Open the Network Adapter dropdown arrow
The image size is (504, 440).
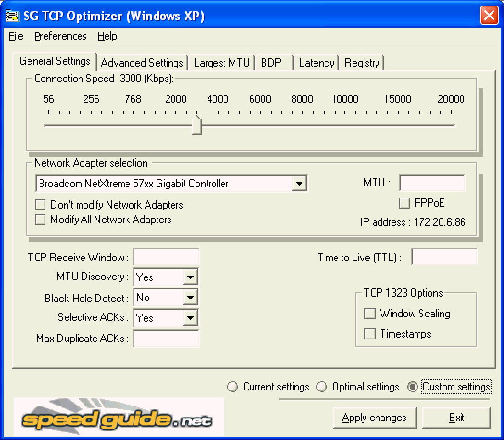pos(299,183)
